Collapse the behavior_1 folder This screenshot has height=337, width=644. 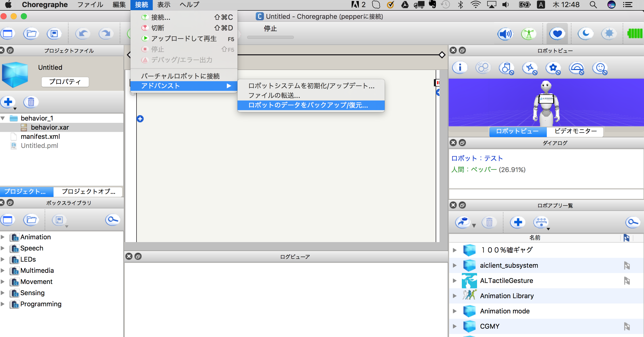[x=3, y=118]
